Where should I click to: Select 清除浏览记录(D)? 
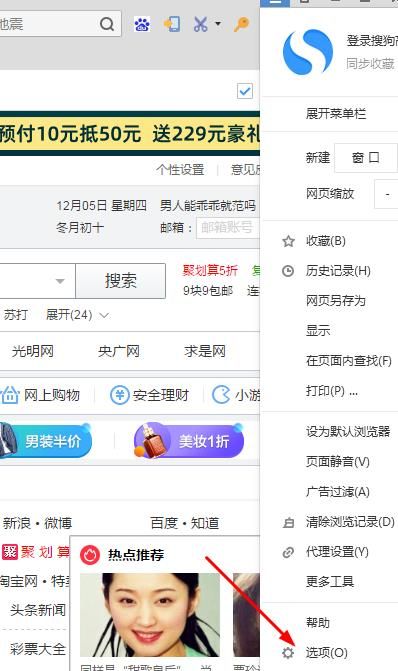point(350,522)
